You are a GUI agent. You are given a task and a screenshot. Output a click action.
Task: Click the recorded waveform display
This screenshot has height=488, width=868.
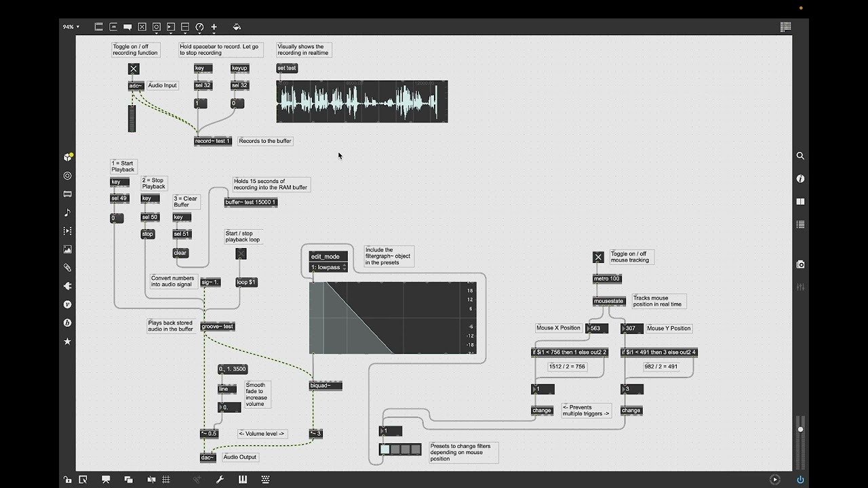pyautogui.click(x=362, y=102)
